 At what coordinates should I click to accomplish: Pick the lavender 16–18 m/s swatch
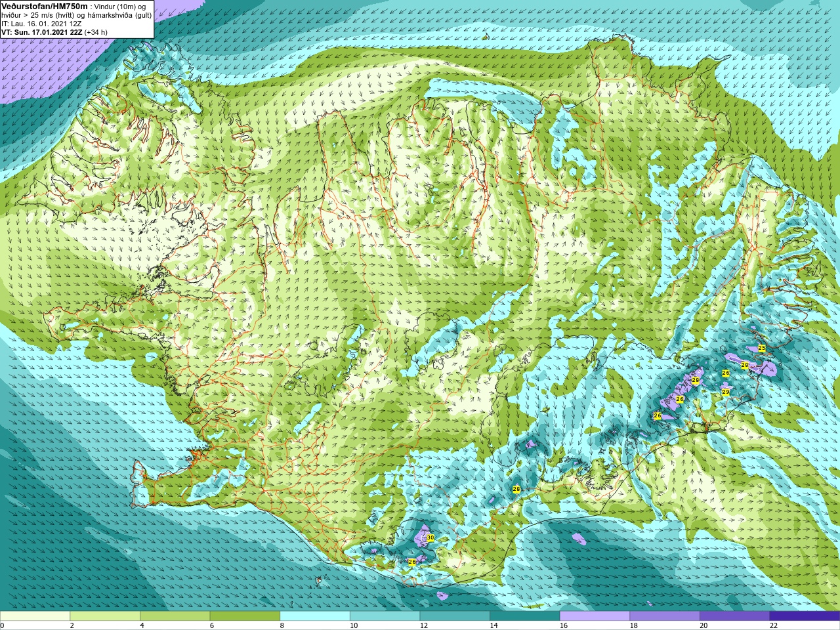click(x=595, y=616)
